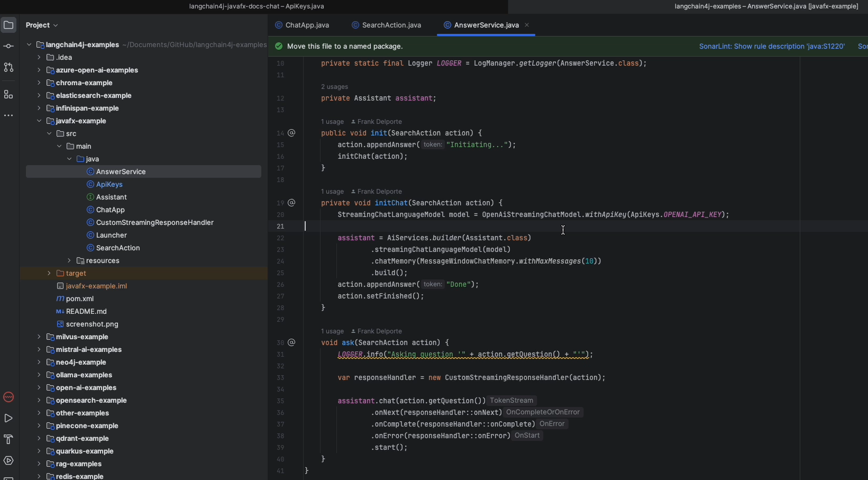Expand the target folder
The height and width of the screenshot is (480, 868).
point(49,273)
